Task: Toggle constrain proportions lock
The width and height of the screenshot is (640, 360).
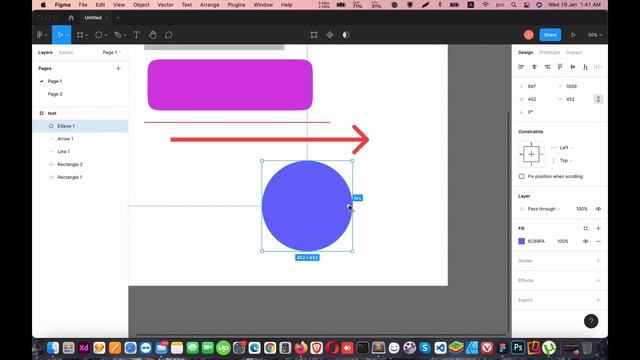Action: [x=598, y=99]
